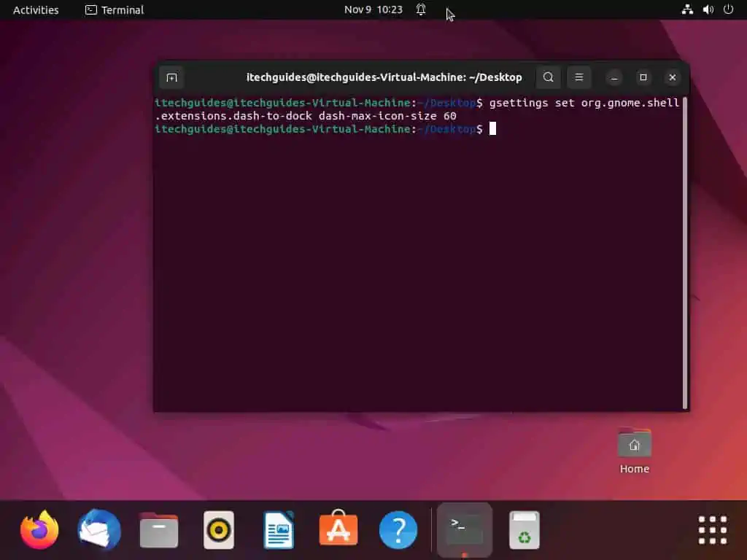Click the Activities button
Screen dimensions: 747x560
36,10
